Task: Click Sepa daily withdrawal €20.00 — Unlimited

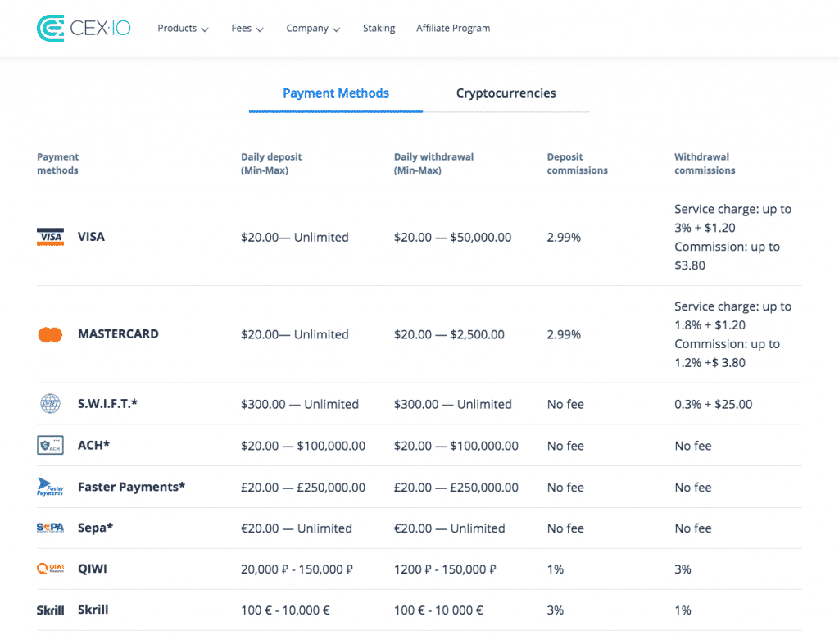Action: [x=450, y=528]
